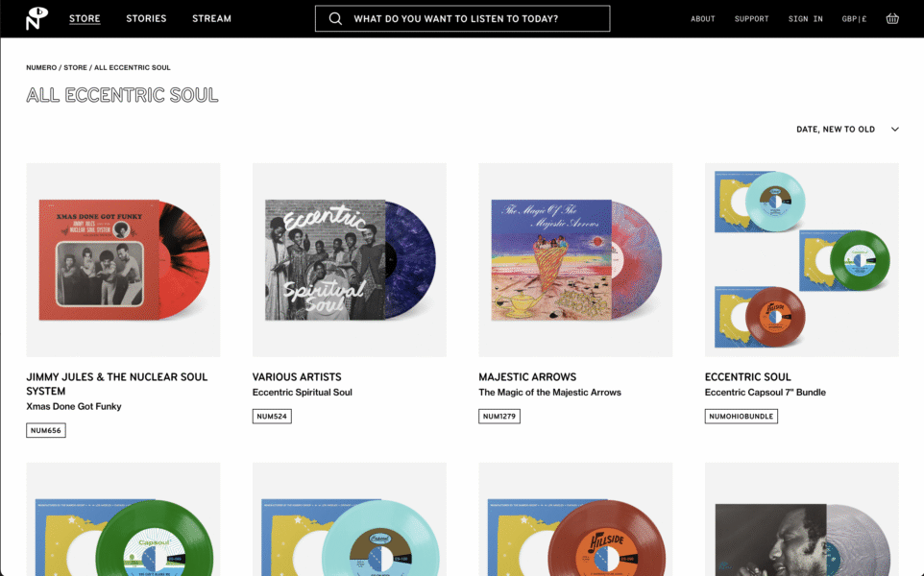This screenshot has width=924, height=576.
Task: Open the shopping cart icon
Action: (x=892, y=18)
